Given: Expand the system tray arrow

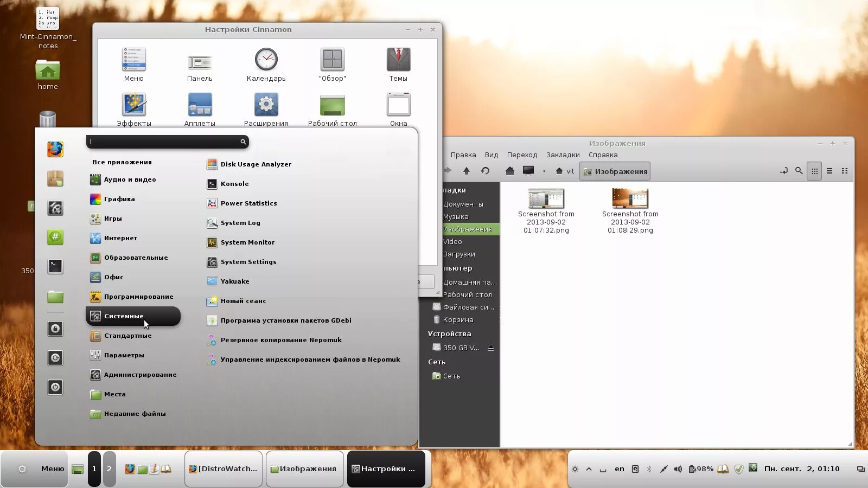Looking at the screenshot, I should coord(589,468).
